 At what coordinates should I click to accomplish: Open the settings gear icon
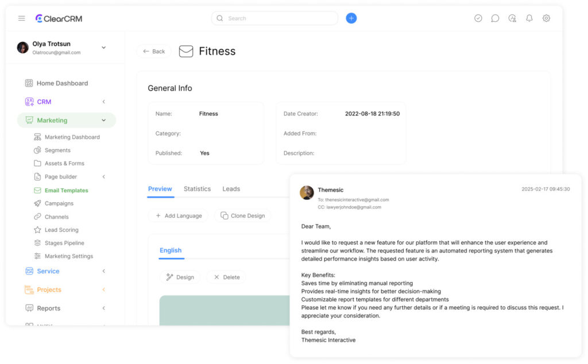(546, 18)
